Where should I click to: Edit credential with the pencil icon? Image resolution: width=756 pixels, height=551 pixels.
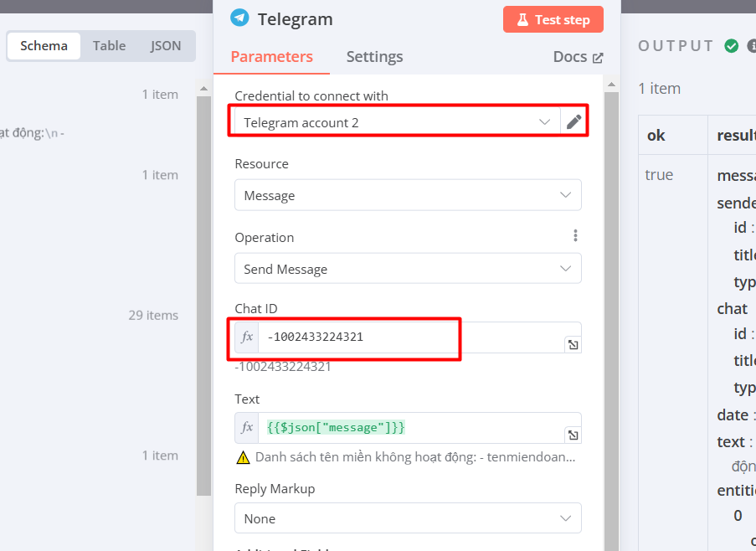coord(573,122)
